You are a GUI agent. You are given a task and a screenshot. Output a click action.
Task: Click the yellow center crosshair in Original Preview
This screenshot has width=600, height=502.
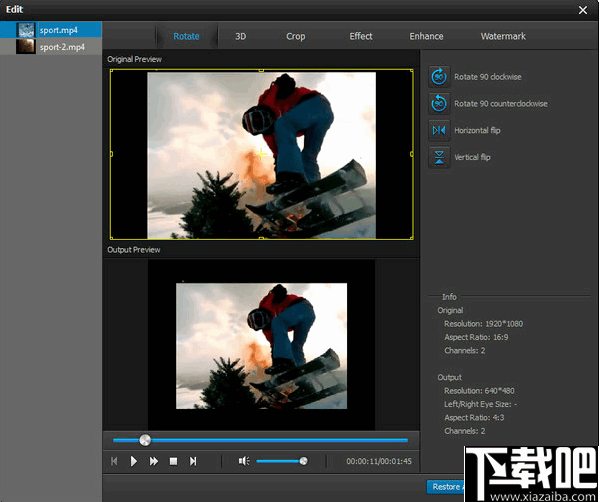click(261, 154)
